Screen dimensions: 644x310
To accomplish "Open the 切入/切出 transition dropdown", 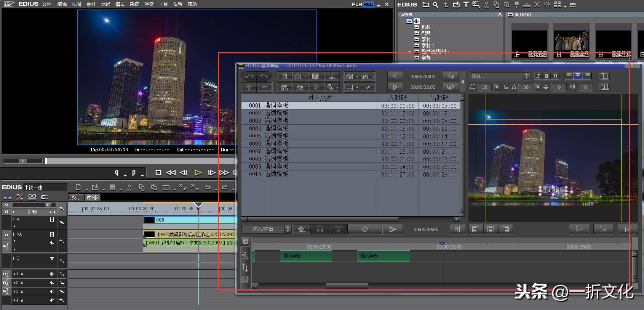I will [x=266, y=229].
